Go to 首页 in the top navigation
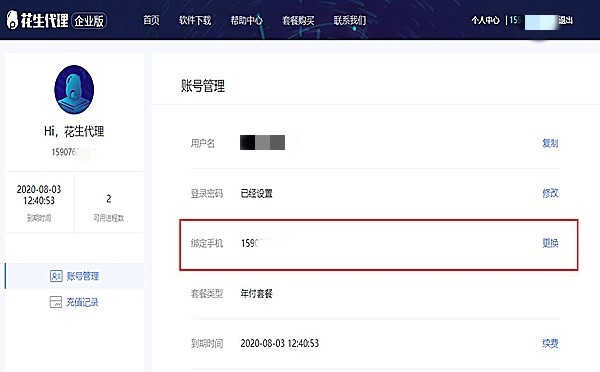The width and height of the screenshot is (600, 372). pyautogui.click(x=151, y=20)
